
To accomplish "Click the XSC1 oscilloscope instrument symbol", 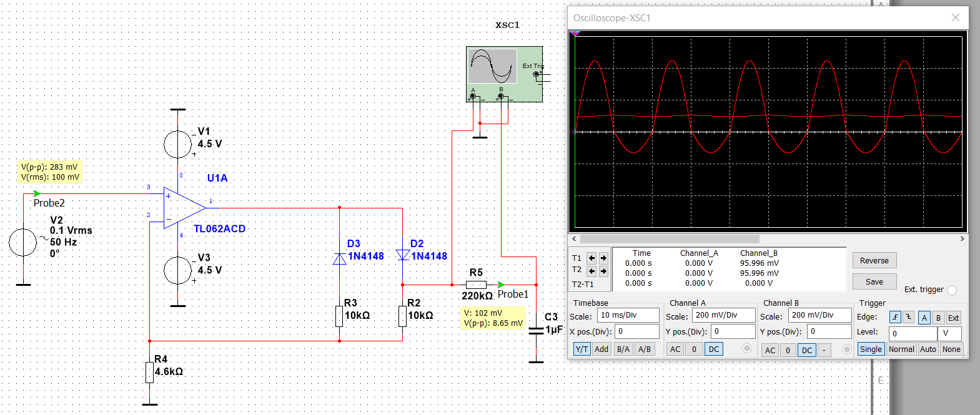I will tap(504, 74).
